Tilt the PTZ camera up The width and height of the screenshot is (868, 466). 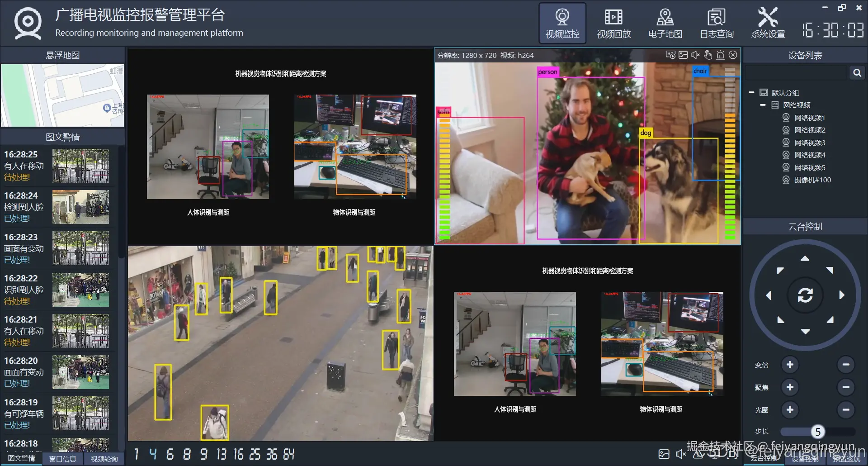(805, 259)
